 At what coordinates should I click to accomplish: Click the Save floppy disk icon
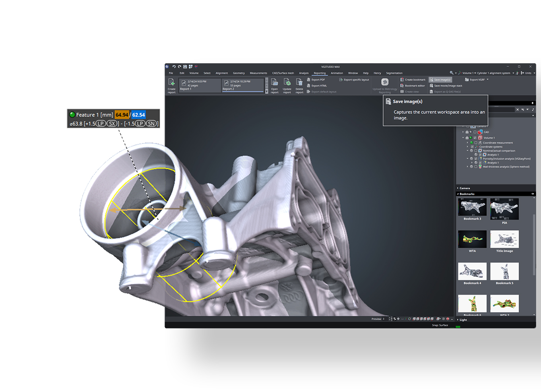185,66
